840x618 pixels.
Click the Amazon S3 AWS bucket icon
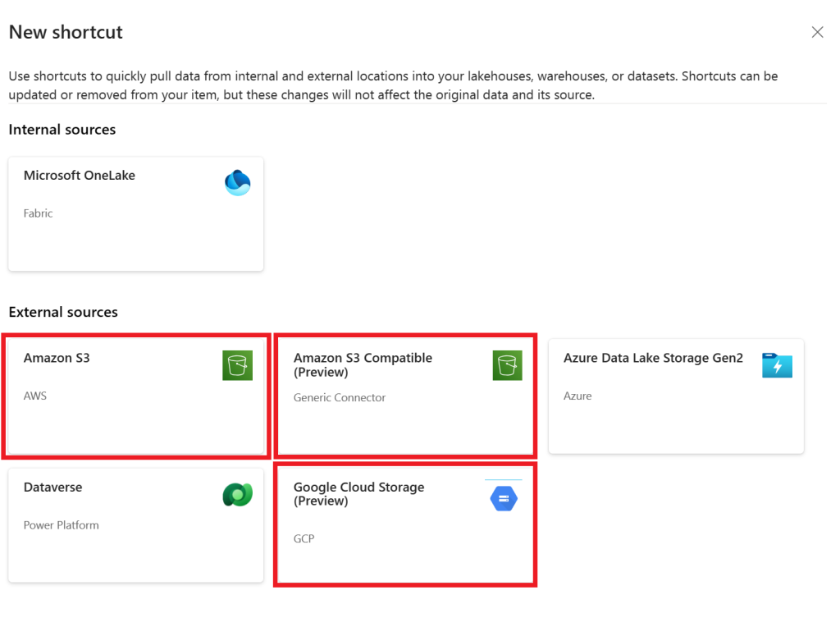pos(237,365)
